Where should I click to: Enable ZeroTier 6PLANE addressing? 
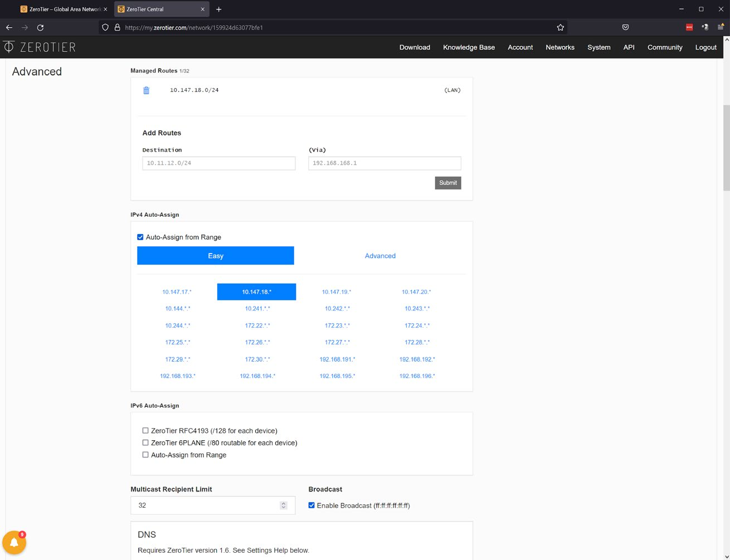[x=145, y=443]
